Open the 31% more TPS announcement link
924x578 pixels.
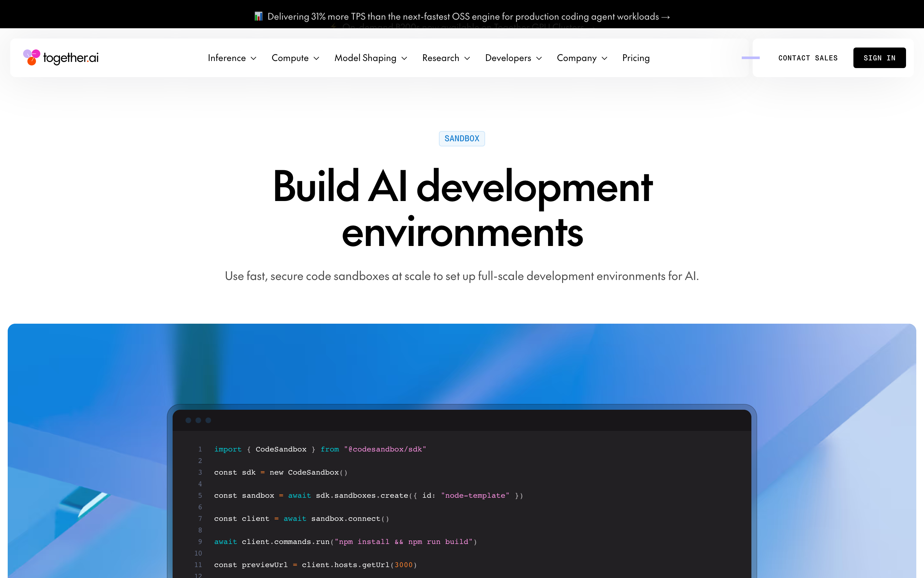tap(463, 16)
